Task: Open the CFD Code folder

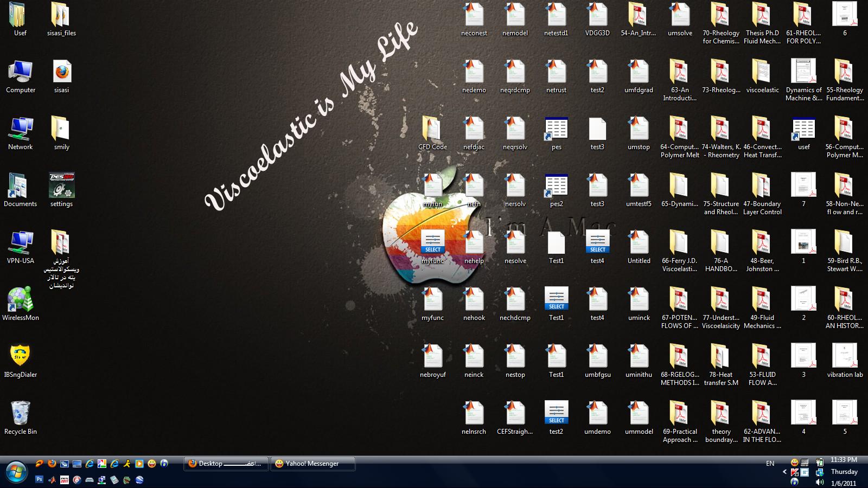Action: point(432,130)
